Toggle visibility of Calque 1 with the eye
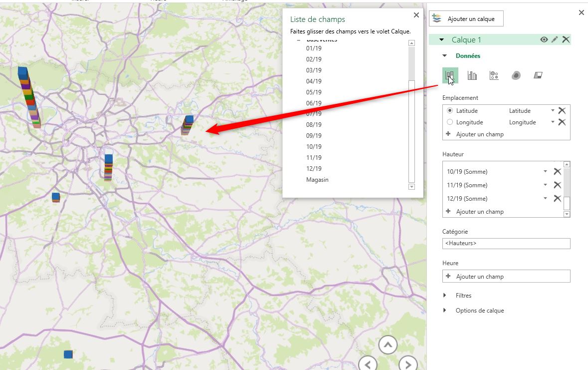This screenshot has height=370, width=588. tap(544, 39)
